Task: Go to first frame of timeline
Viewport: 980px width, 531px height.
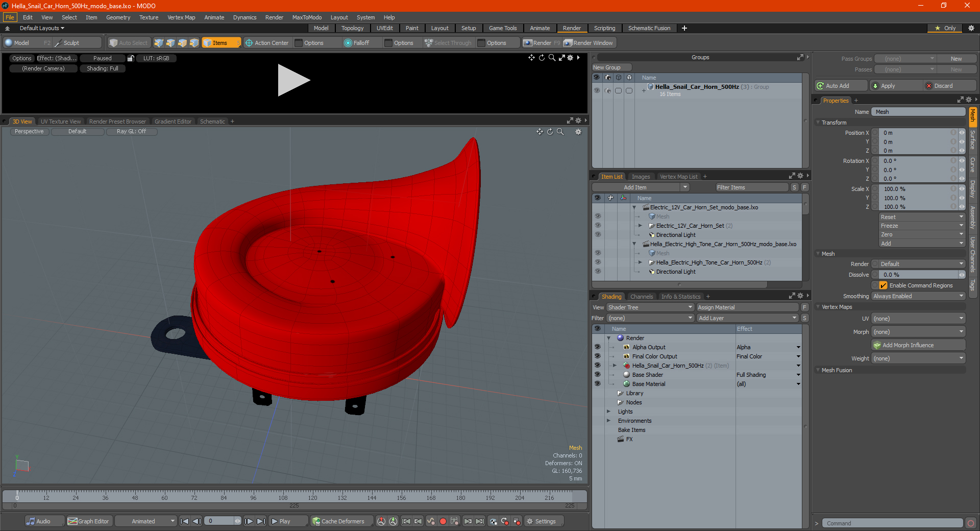Action: click(184, 521)
